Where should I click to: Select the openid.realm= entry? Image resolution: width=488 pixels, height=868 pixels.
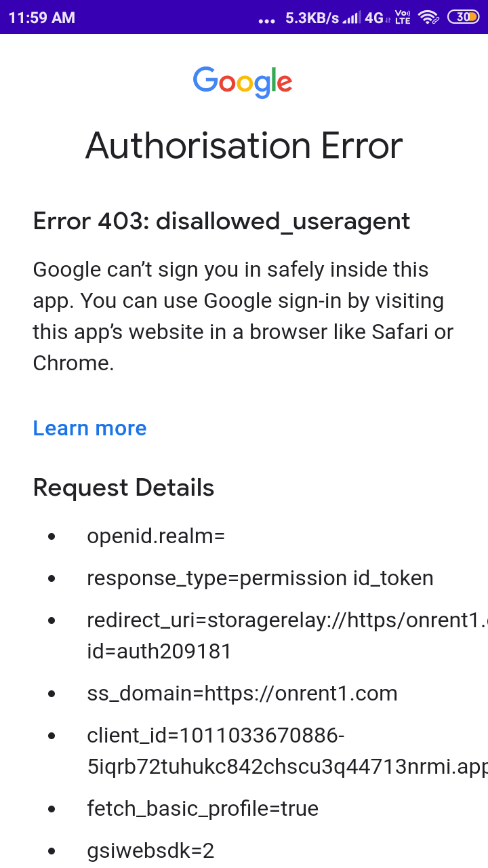[156, 536]
